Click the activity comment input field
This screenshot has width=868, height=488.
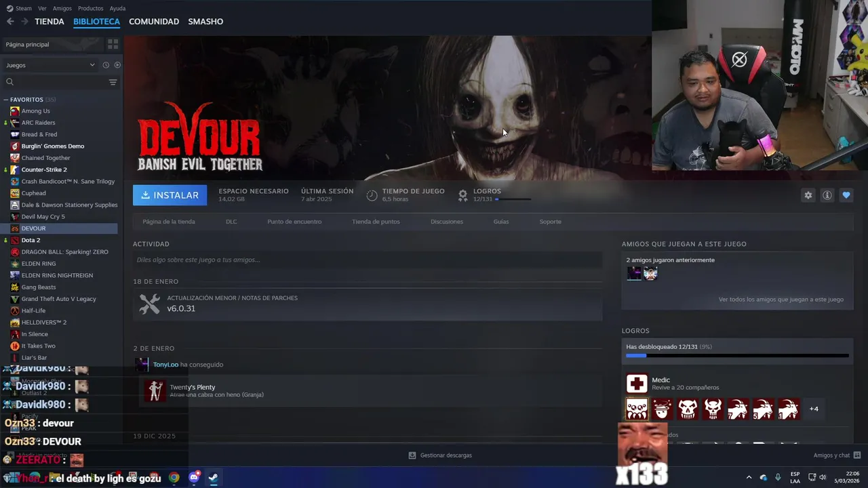368,260
